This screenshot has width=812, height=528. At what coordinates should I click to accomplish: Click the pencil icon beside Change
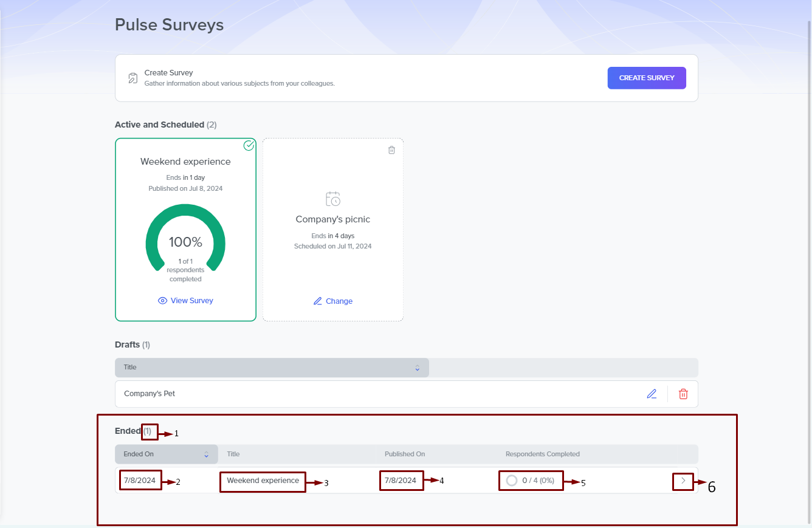pos(317,301)
